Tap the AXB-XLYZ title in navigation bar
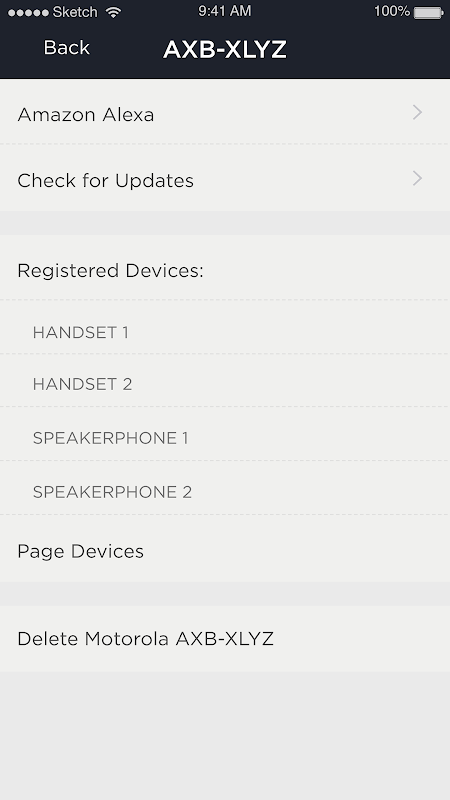The width and height of the screenshot is (450, 800). 224,49
